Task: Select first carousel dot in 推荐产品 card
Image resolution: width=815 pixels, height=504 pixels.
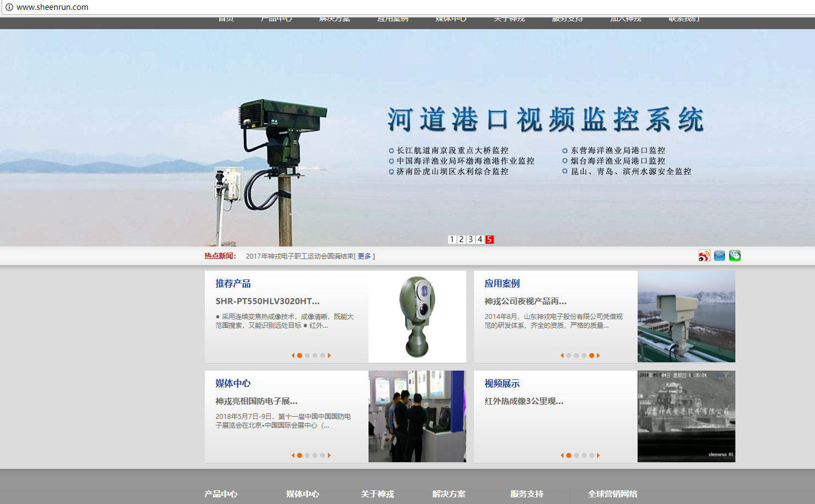Action: [299, 356]
